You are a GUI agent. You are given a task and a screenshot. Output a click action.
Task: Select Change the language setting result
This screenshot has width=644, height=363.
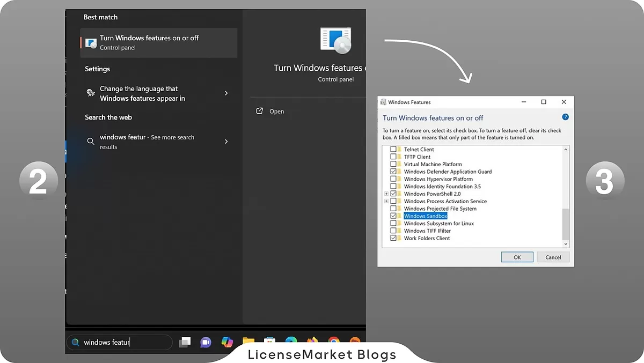[159, 93]
